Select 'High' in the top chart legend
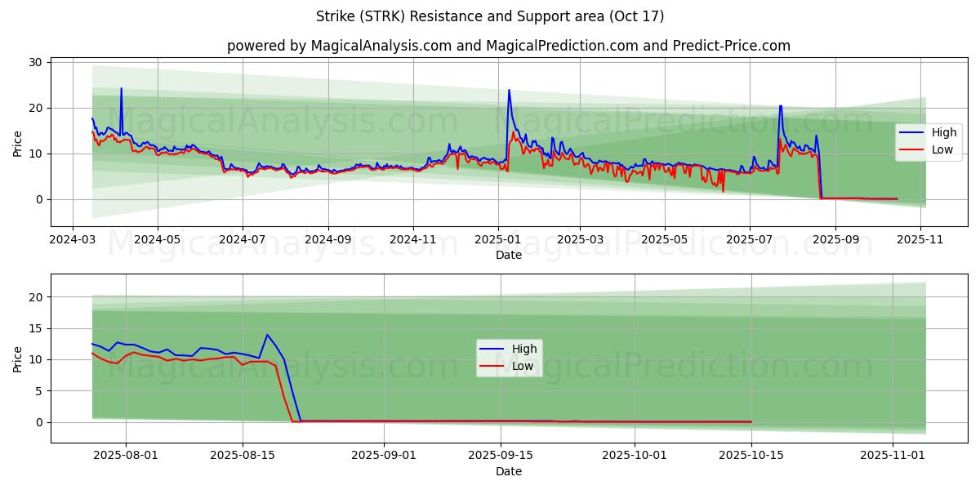 point(944,132)
